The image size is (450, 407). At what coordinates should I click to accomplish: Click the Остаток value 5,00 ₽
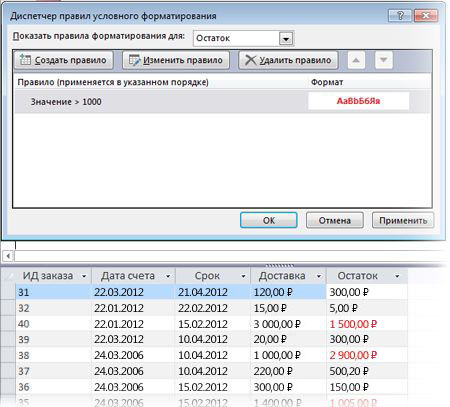click(343, 308)
